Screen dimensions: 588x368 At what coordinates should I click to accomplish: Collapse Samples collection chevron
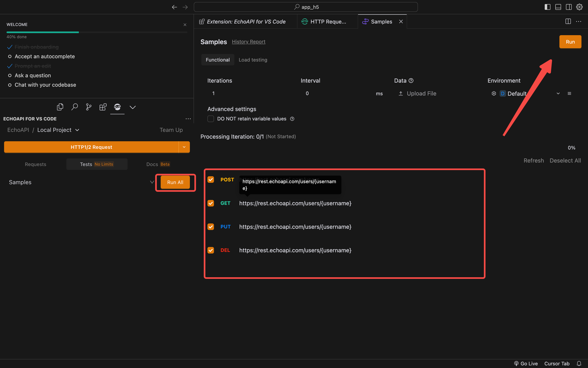(x=152, y=182)
